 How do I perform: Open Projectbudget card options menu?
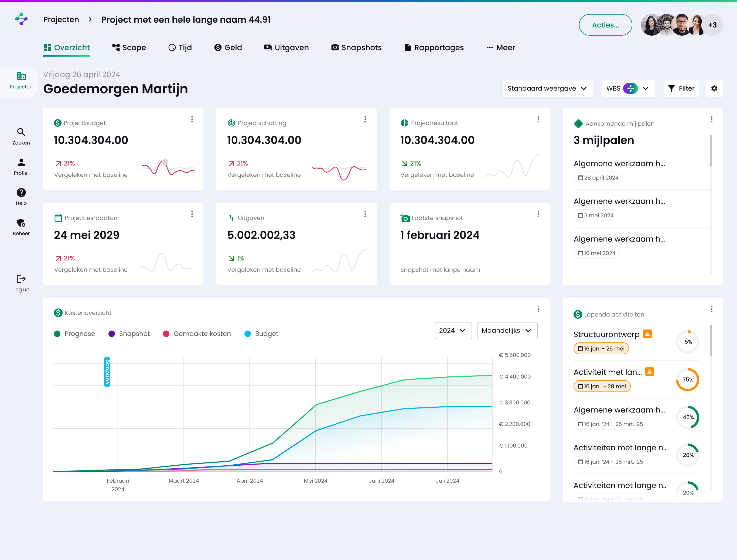[192, 119]
